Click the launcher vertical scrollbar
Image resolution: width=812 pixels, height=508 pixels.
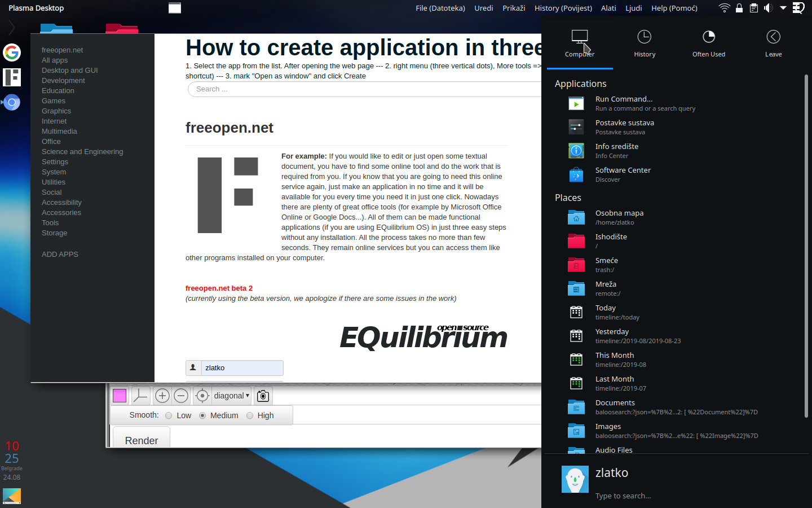coord(806,246)
